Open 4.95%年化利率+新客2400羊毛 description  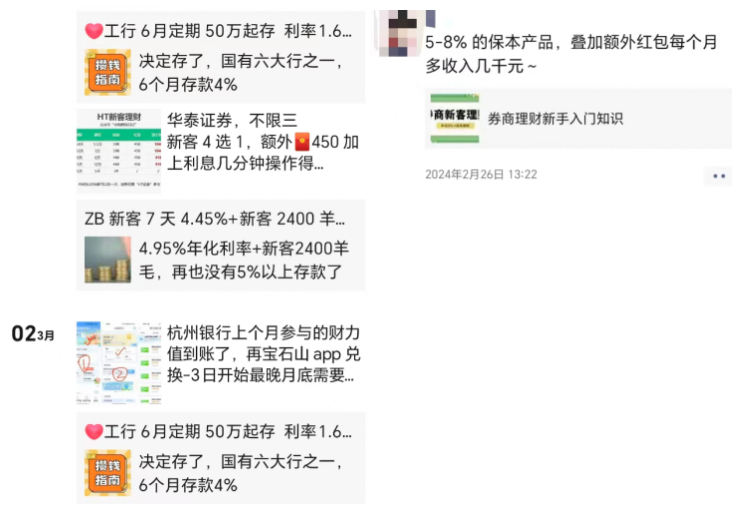tap(244, 260)
